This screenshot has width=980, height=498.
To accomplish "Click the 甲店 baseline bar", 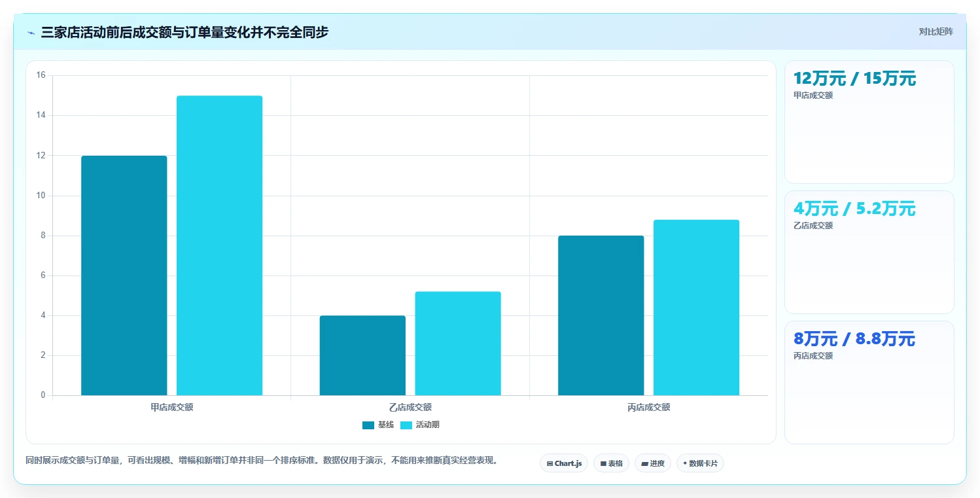I will coord(124,276).
